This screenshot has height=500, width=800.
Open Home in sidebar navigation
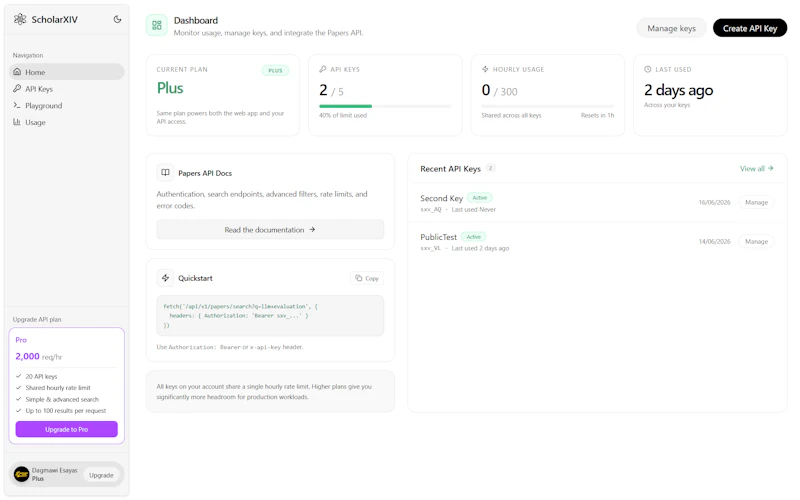[66, 72]
